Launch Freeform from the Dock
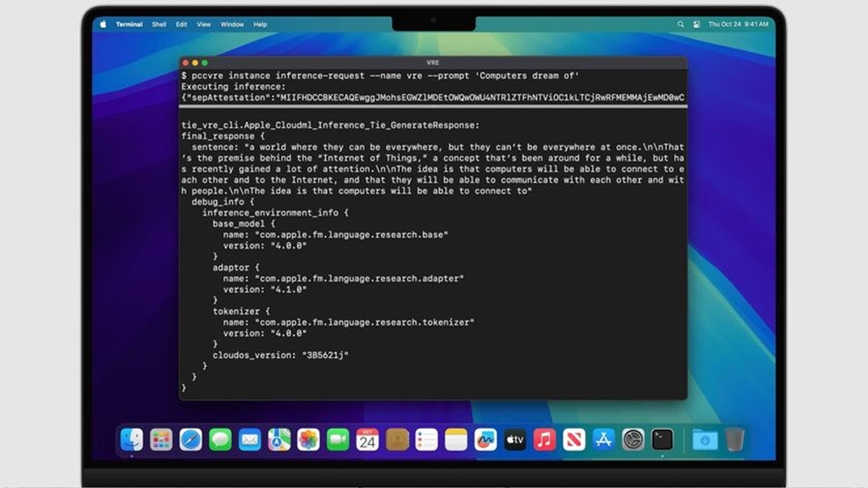Viewport: 868px width, 488px height. [486, 440]
